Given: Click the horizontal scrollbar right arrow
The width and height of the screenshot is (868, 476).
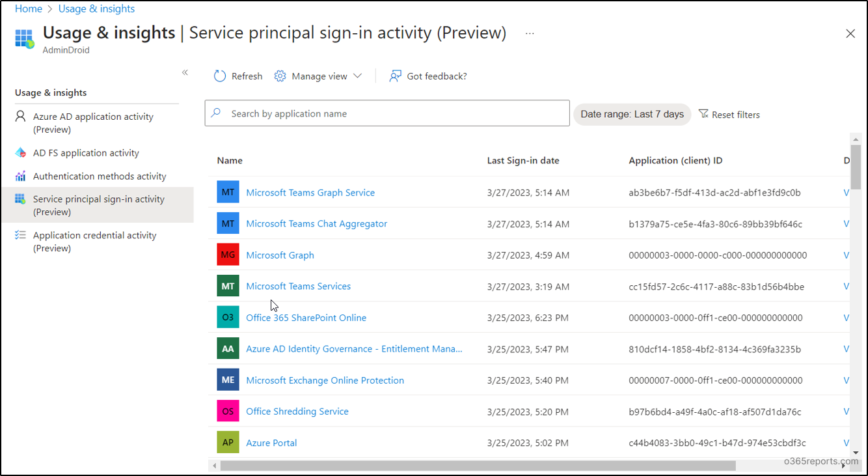Looking at the screenshot, I should point(844,466).
